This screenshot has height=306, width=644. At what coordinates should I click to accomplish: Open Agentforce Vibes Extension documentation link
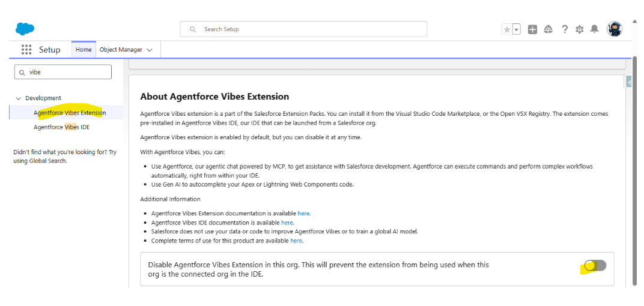pyautogui.click(x=303, y=213)
